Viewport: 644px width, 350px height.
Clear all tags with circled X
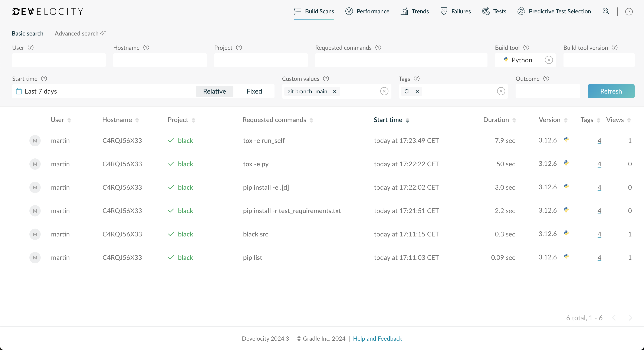point(501,91)
